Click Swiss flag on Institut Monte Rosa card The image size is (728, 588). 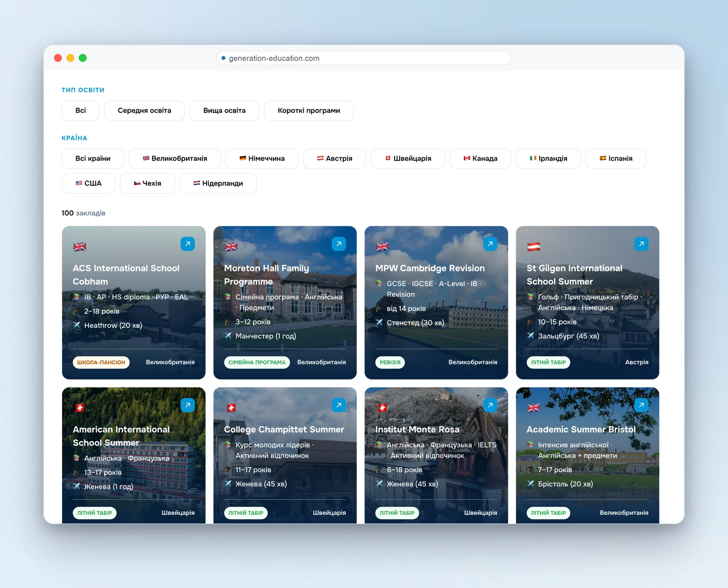[382, 408]
